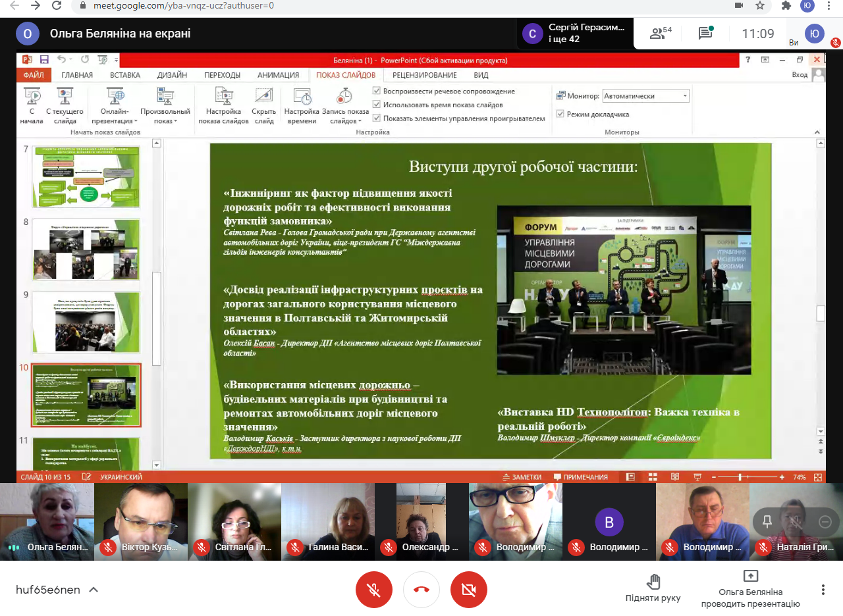Toggle Использовать время показа слайдов checkbox
This screenshot has height=616, width=843.
point(377,105)
